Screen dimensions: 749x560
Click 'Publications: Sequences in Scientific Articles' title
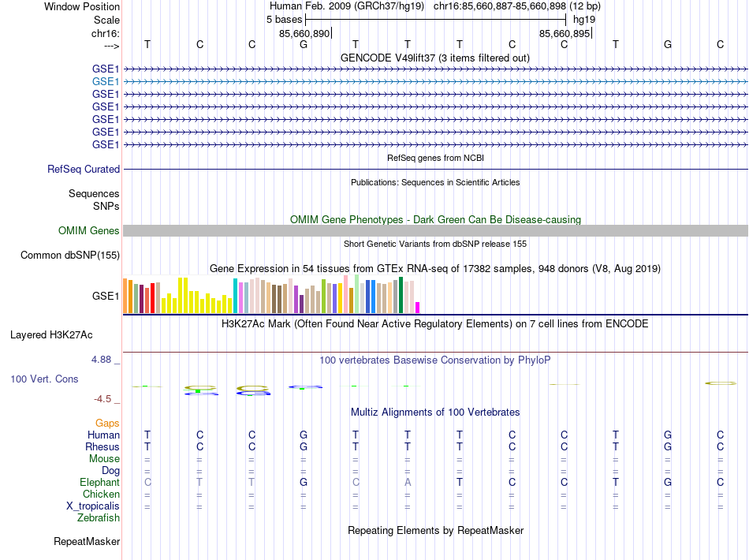coord(435,182)
